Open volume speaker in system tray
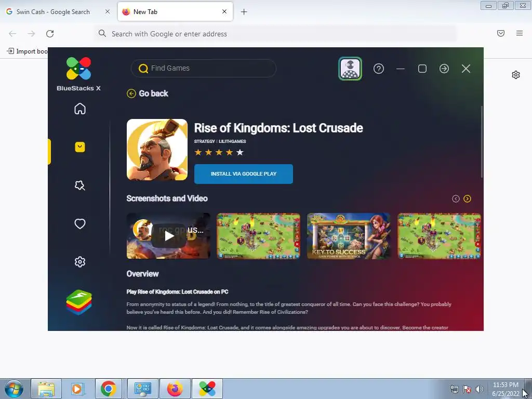Viewport: 532px width, 399px height. coord(480,389)
